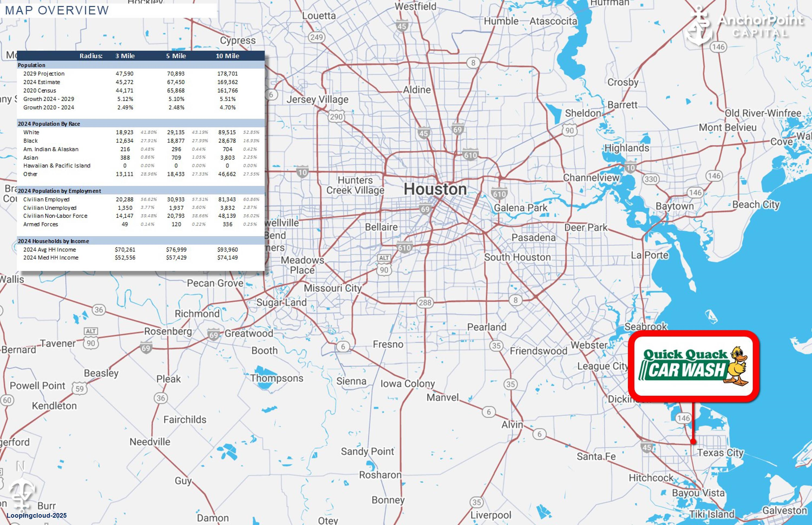Click the Pasadena map label
The image size is (812, 525).
(x=533, y=237)
